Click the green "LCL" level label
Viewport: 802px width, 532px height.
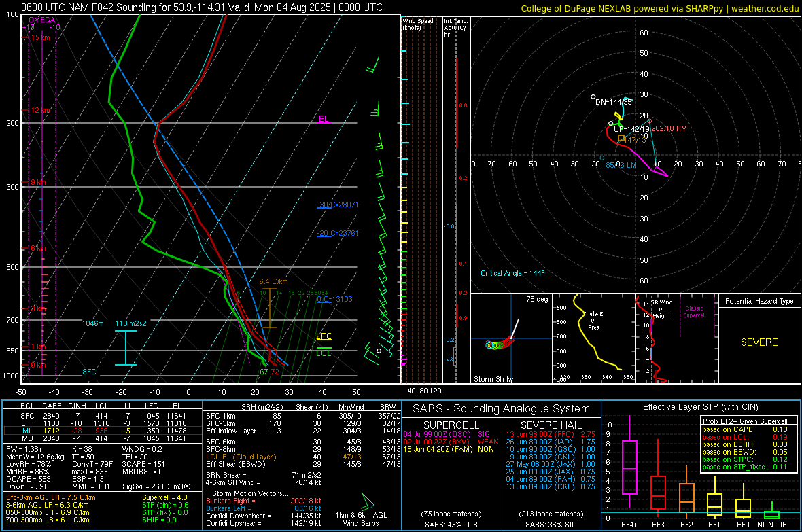coord(324,353)
